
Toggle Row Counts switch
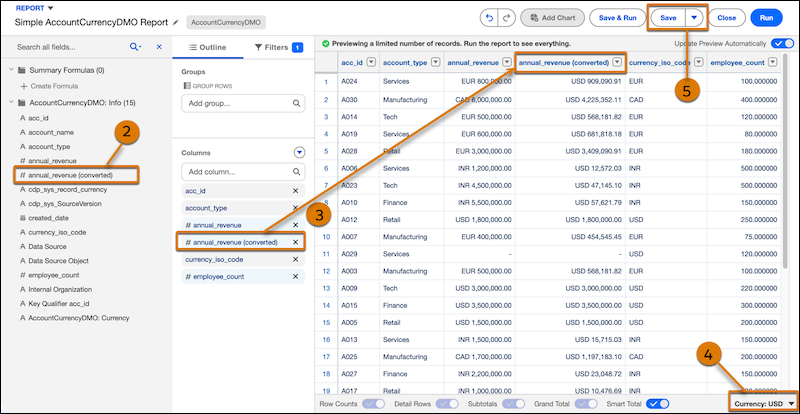tap(373, 404)
